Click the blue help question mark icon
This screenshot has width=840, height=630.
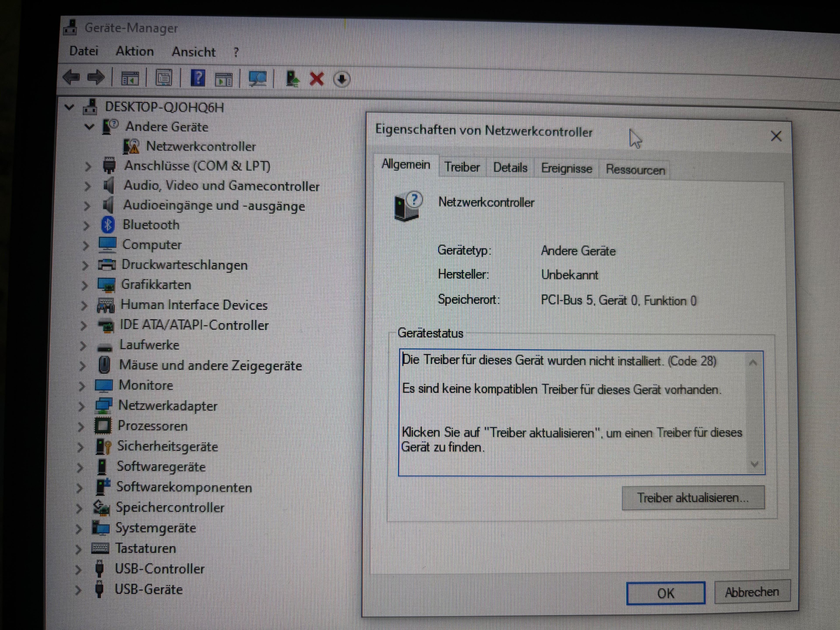(x=198, y=78)
